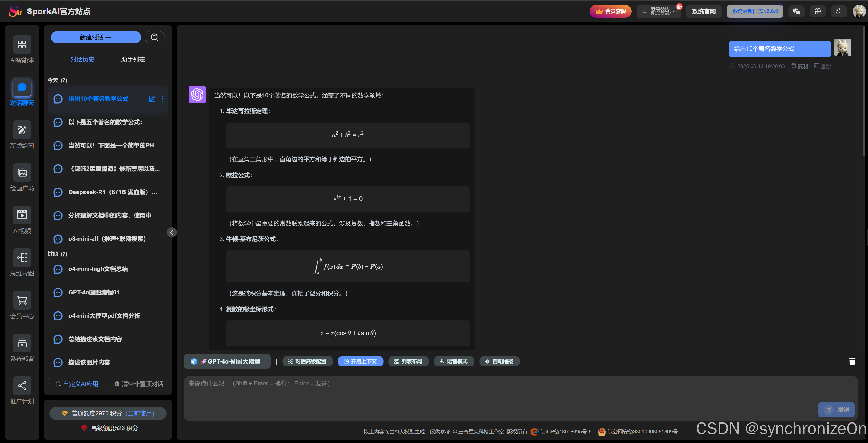This screenshot has height=443, width=868.
Task: Open the 思维导图 mind map icon
Action: click(x=22, y=258)
